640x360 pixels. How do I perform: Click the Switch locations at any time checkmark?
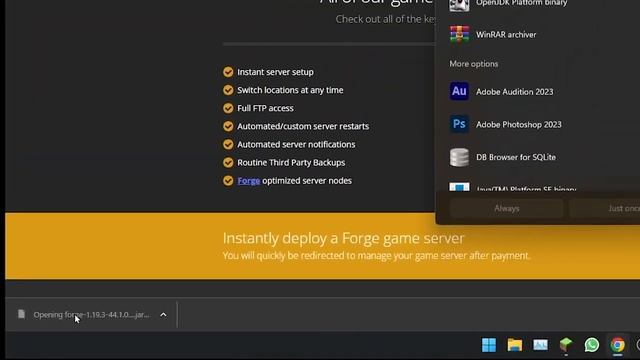228,90
